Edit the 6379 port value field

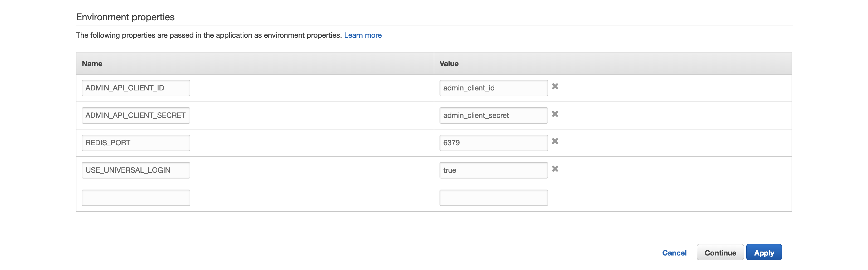[x=493, y=143]
